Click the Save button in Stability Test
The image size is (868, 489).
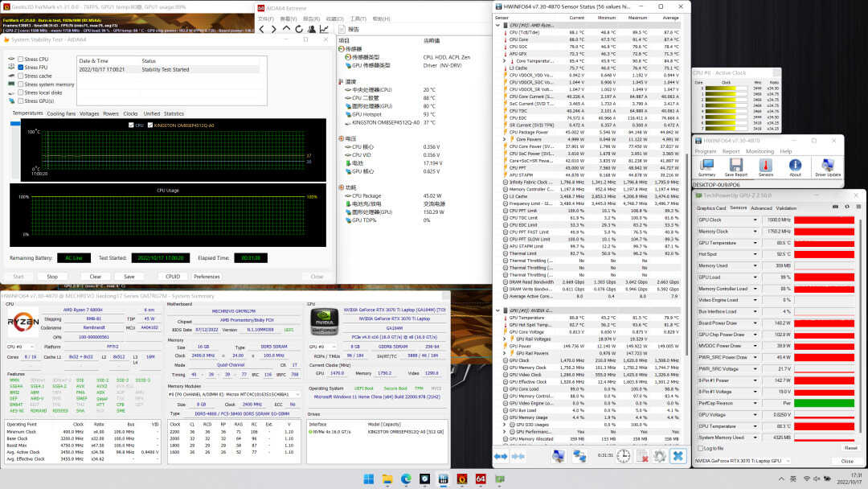pos(129,277)
